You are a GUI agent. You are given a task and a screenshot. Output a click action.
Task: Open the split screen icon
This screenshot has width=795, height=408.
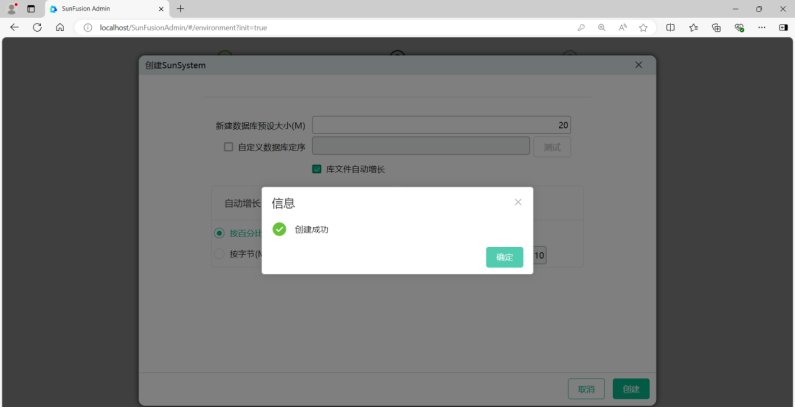tap(670, 28)
